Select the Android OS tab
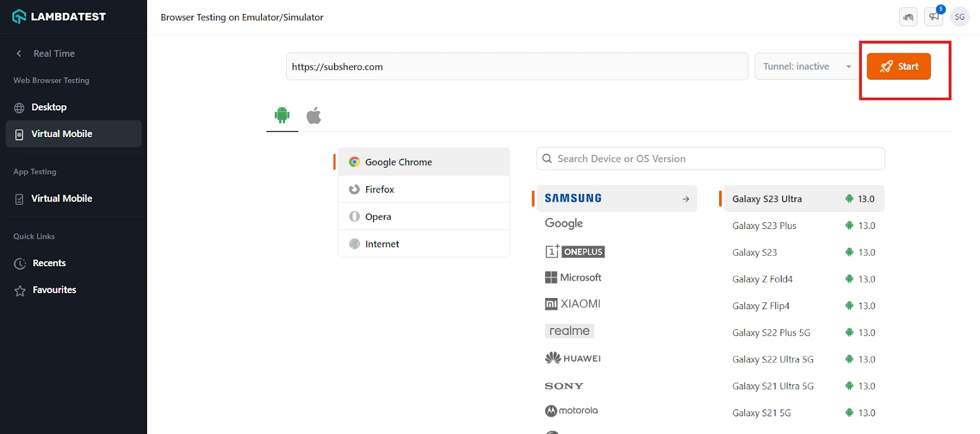 [282, 115]
